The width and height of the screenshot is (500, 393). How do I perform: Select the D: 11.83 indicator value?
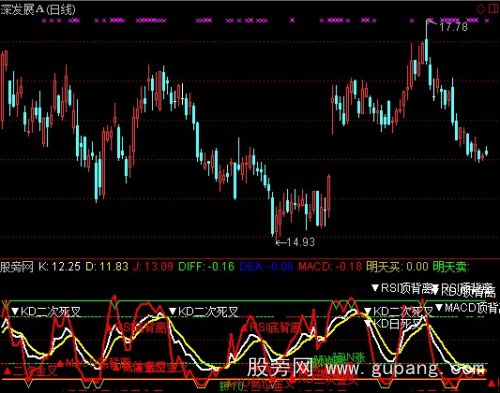tap(107, 267)
